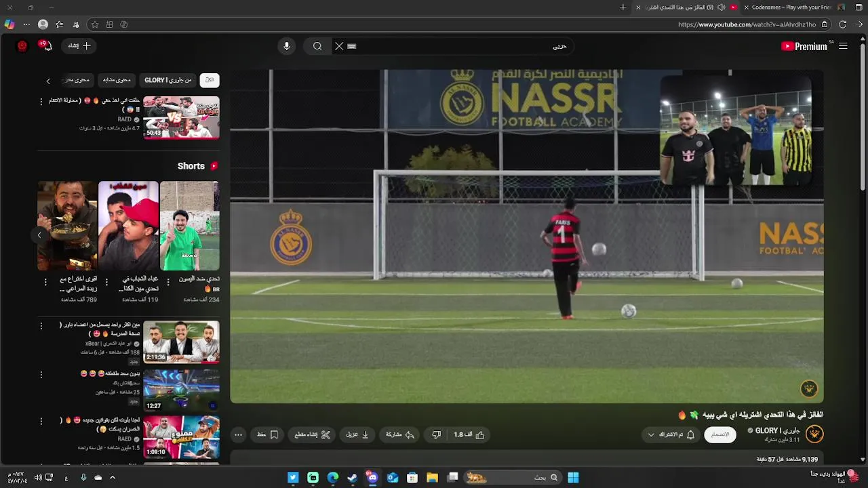Image resolution: width=868 pixels, height=488 pixels.
Task: Open the جلوري | GLORY channel name link
Action: point(777,430)
